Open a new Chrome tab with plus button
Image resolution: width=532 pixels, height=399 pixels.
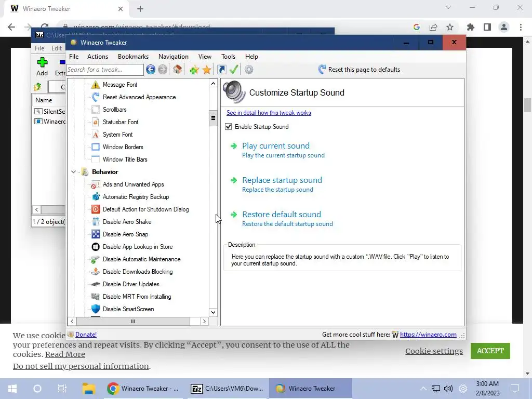(x=140, y=9)
